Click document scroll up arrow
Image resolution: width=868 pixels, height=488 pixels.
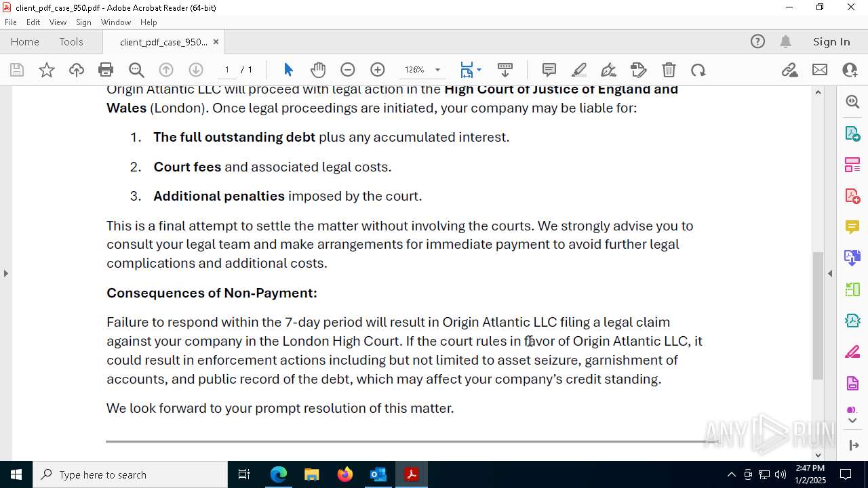point(818,92)
